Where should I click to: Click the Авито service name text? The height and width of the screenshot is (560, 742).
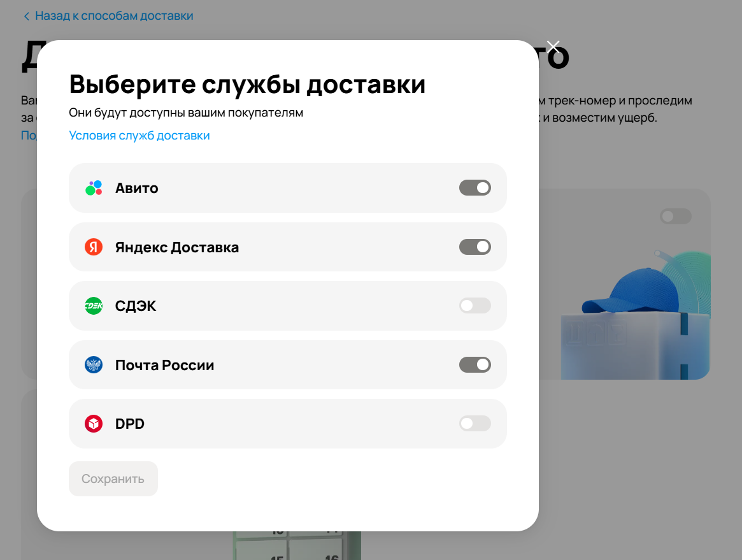tap(137, 189)
